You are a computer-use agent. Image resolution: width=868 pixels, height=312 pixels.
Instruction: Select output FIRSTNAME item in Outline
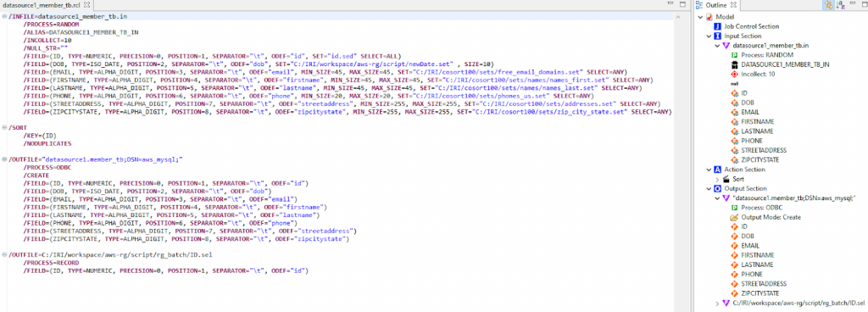(758, 255)
